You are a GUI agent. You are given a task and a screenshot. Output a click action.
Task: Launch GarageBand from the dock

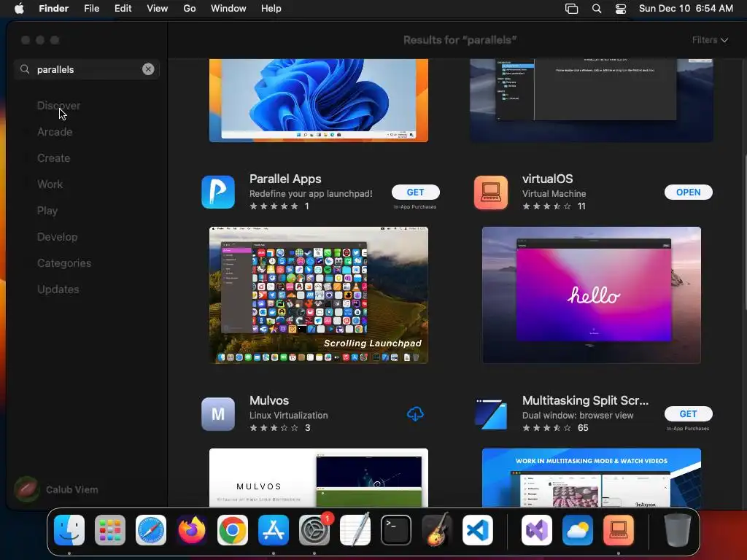pyautogui.click(x=437, y=530)
